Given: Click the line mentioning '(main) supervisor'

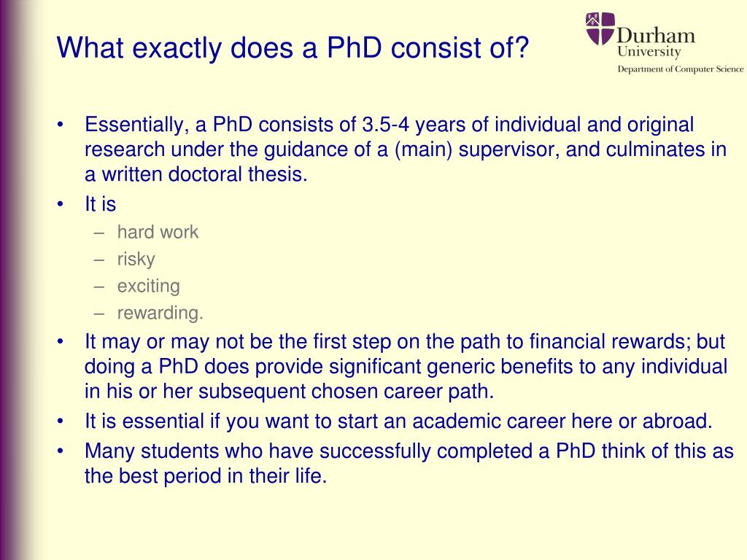Looking at the screenshot, I should (x=406, y=149).
